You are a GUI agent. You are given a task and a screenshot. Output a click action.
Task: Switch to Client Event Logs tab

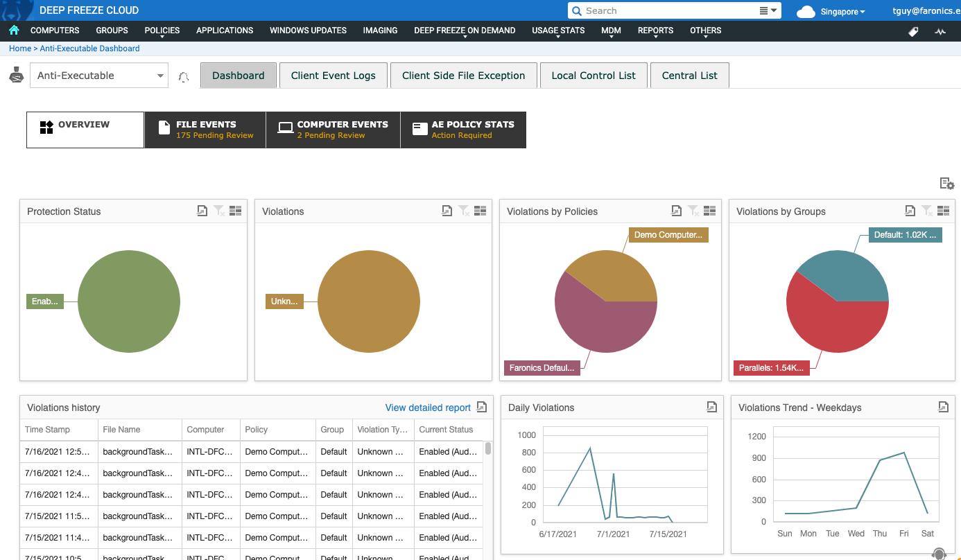click(333, 76)
